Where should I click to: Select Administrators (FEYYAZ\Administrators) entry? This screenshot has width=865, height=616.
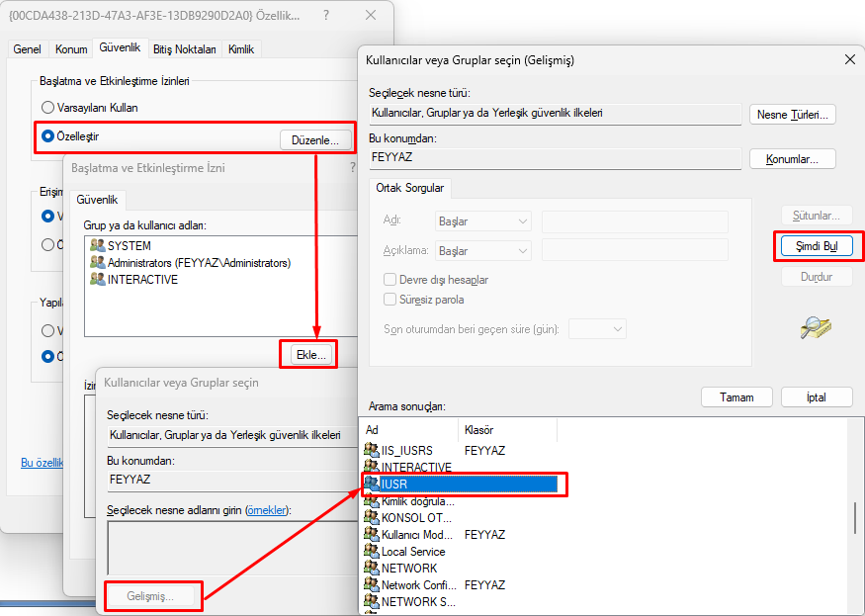click(x=198, y=263)
